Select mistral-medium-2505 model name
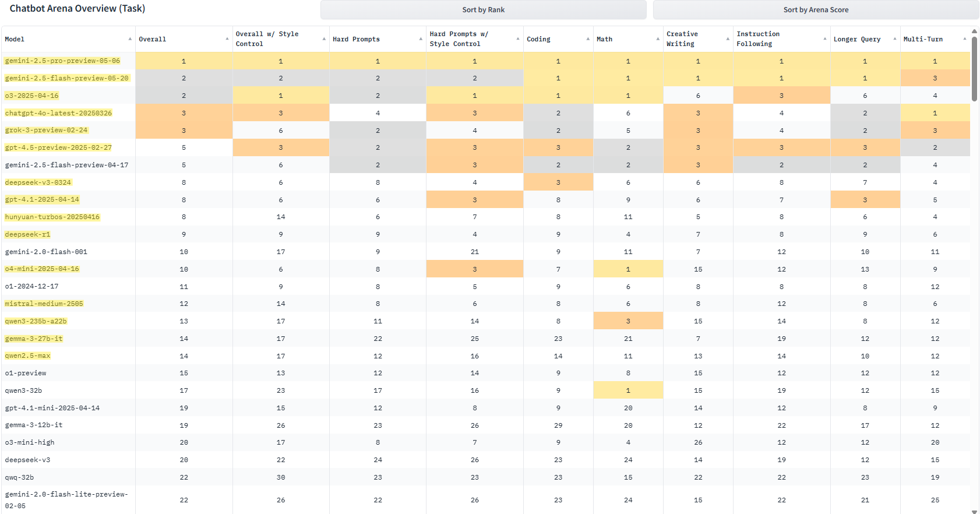Screen dimensions: 980x514 click(x=44, y=304)
